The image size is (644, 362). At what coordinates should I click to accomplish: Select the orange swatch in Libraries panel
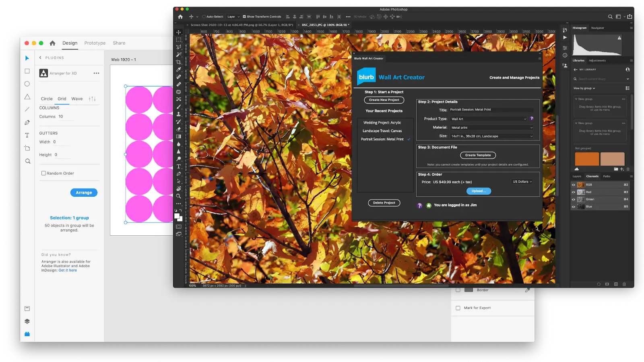[x=587, y=159]
